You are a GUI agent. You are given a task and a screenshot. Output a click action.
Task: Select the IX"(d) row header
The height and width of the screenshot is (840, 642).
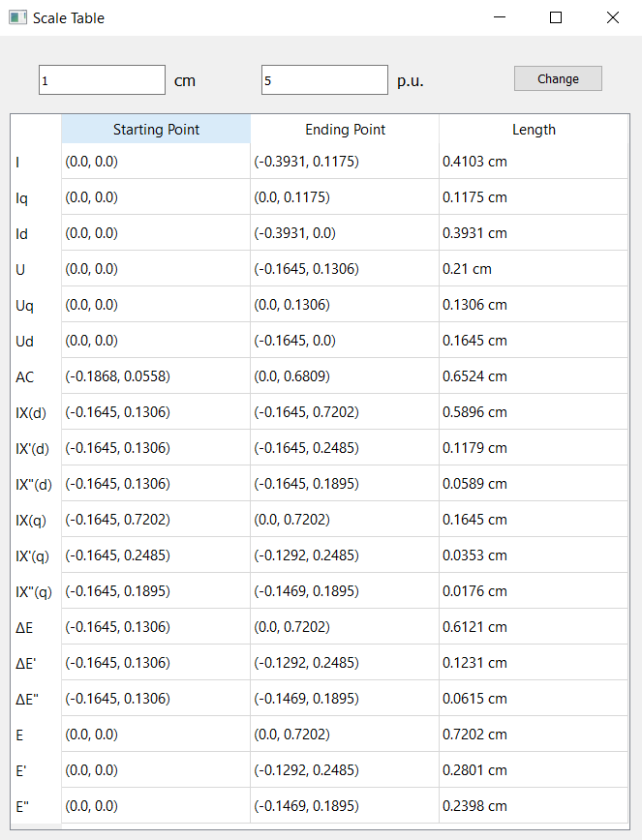(x=36, y=484)
